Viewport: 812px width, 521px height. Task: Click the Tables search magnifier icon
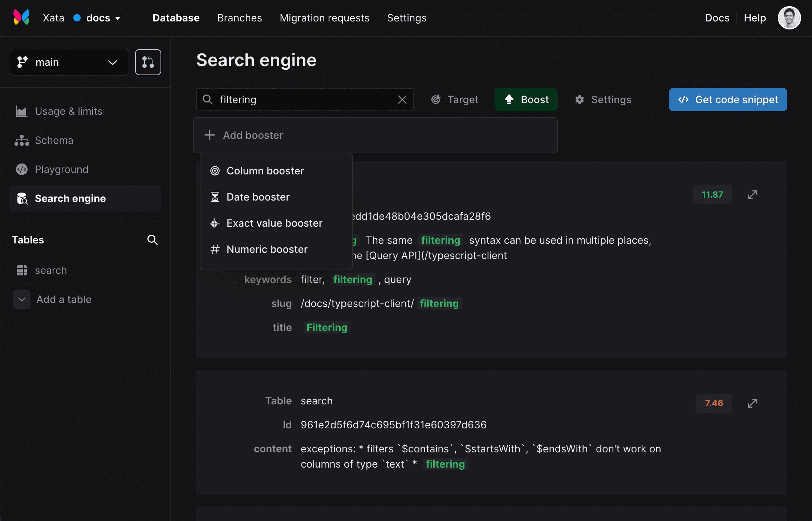point(153,240)
